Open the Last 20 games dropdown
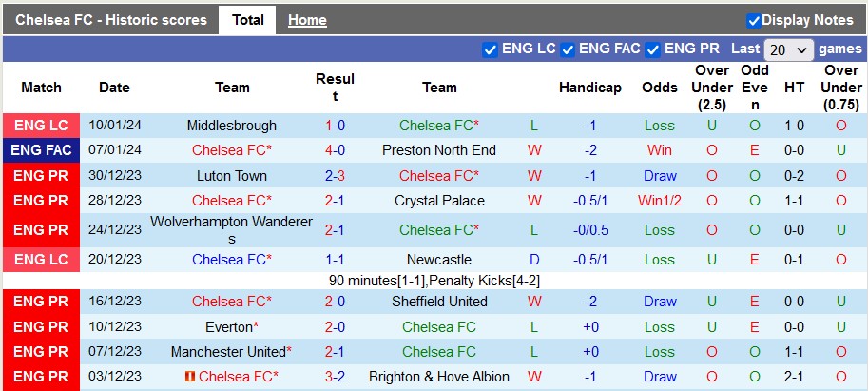This screenshot has height=391, width=868. click(789, 49)
